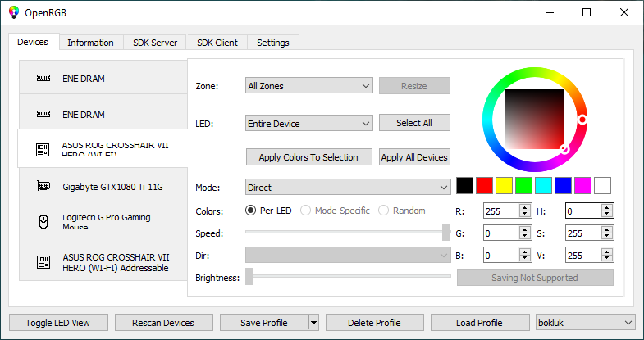This screenshot has width=644, height=340.
Task: Click the OpenRGB lightbulb logo in the title bar
Action: (x=14, y=12)
